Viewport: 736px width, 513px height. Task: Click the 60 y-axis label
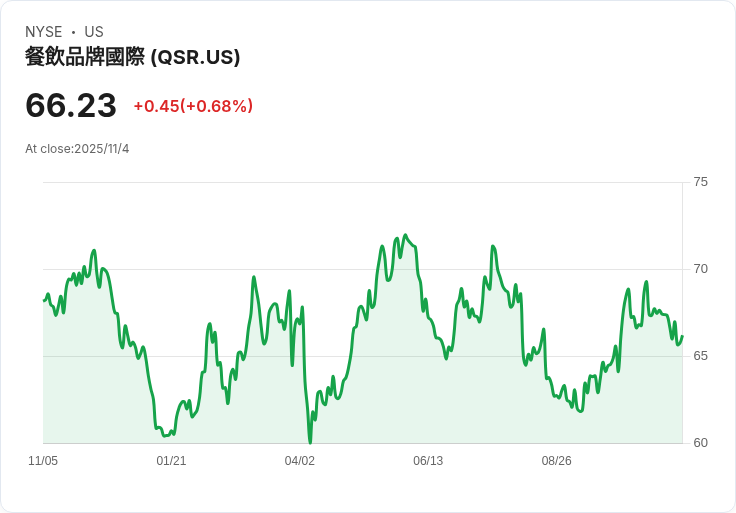pyautogui.click(x=700, y=443)
